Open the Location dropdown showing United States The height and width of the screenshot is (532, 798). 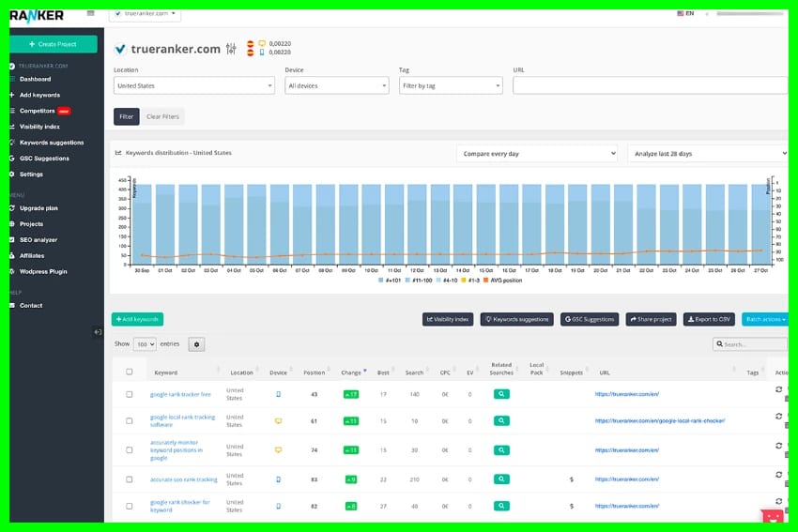[194, 86]
